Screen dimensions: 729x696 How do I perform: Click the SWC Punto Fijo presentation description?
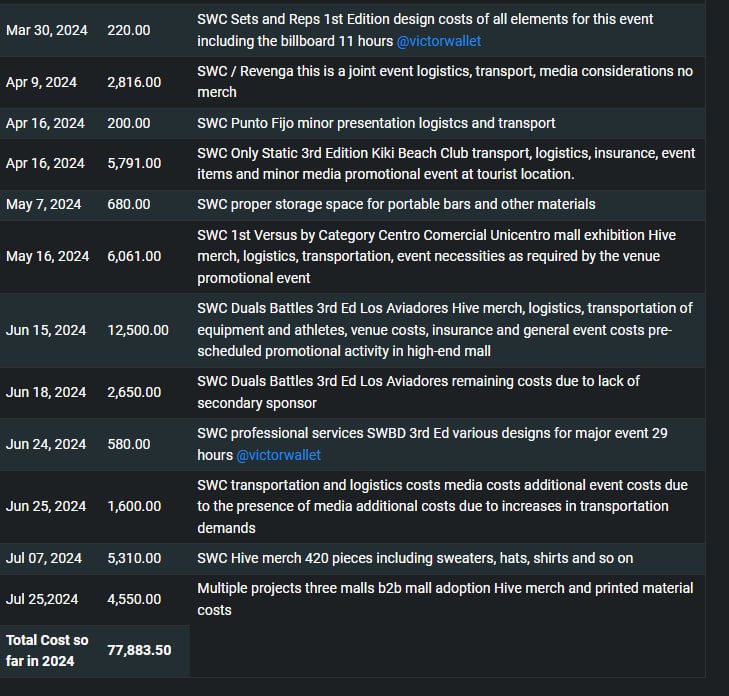pyautogui.click(x=376, y=123)
